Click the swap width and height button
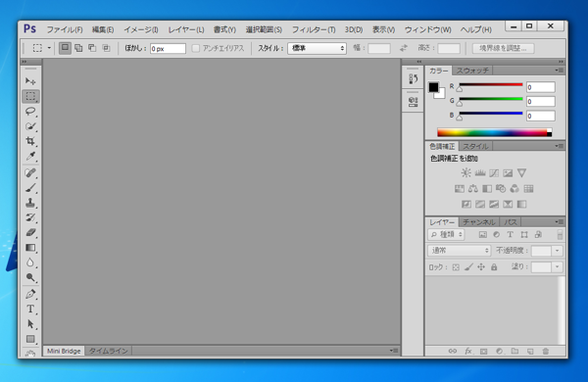Image resolution: width=588 pixels, height=382 pixels. click(404, 48)
